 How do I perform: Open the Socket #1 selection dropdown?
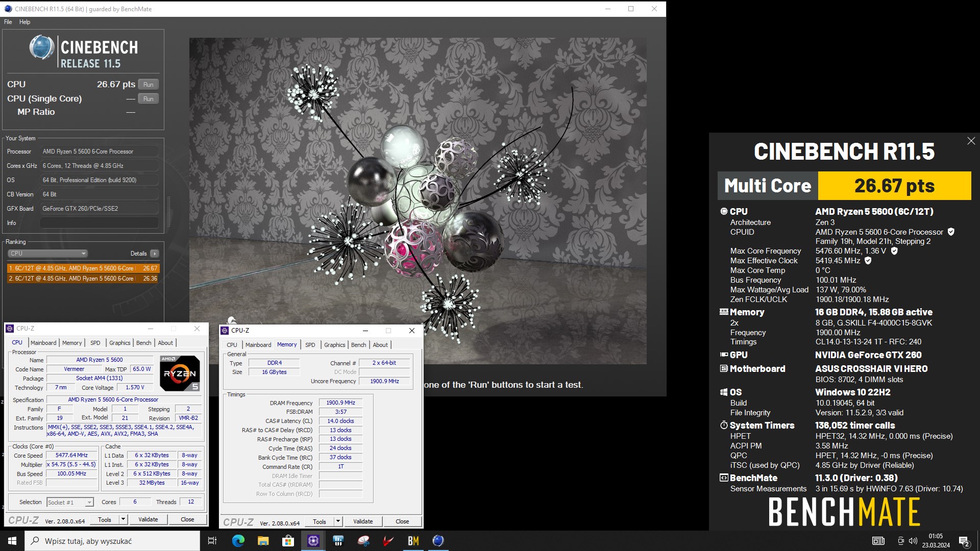(x=70, y=502)
